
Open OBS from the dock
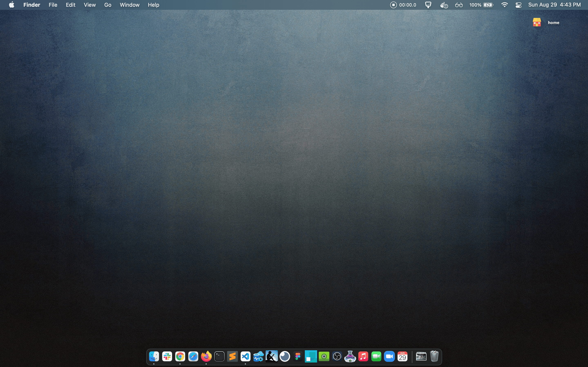click(337, 356)
